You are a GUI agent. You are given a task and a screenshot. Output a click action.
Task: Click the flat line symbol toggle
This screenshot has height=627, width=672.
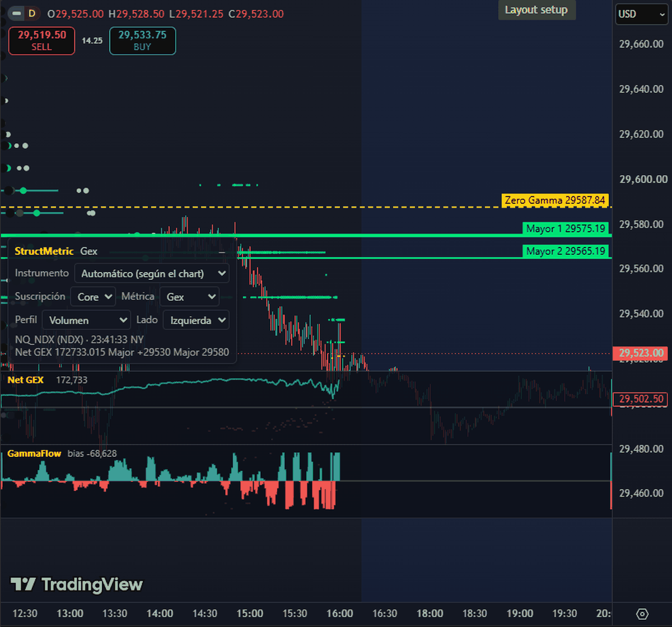pyautogui.click(x=17, y=13)
